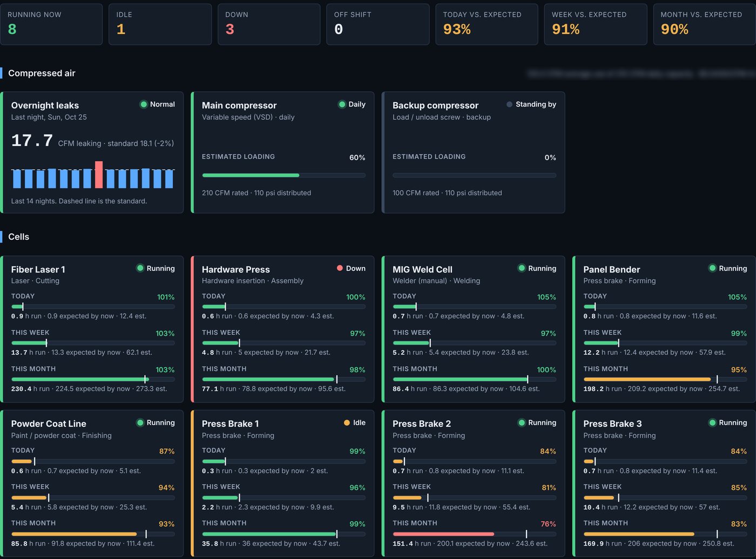Click the Running status dot on Press Brake 2

pyautogui.click(x=522, y=423)
